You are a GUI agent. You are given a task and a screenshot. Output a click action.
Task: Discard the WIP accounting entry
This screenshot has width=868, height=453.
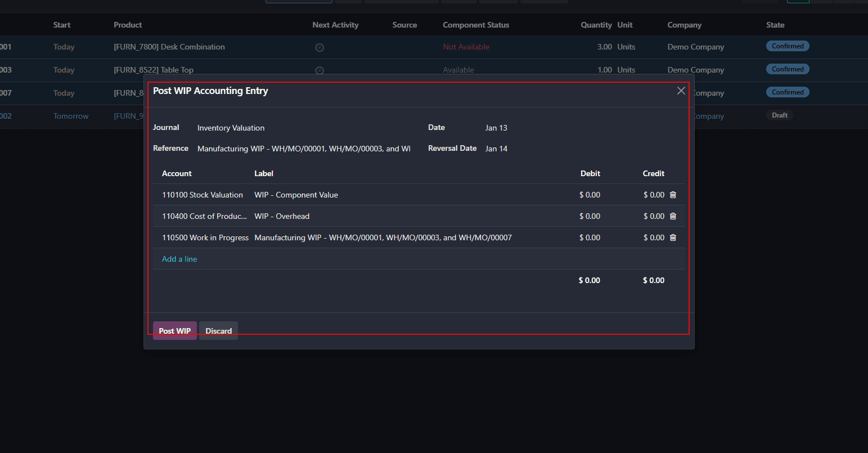tap(218, 331)
